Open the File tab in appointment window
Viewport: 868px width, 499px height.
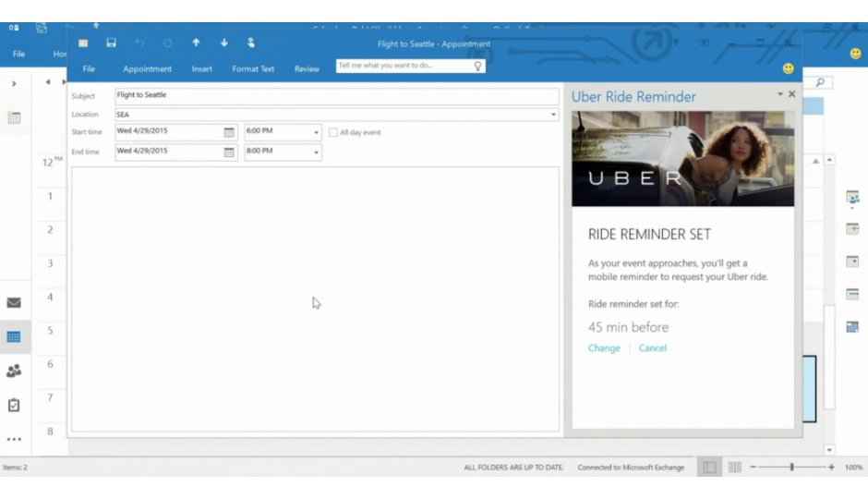89,68
